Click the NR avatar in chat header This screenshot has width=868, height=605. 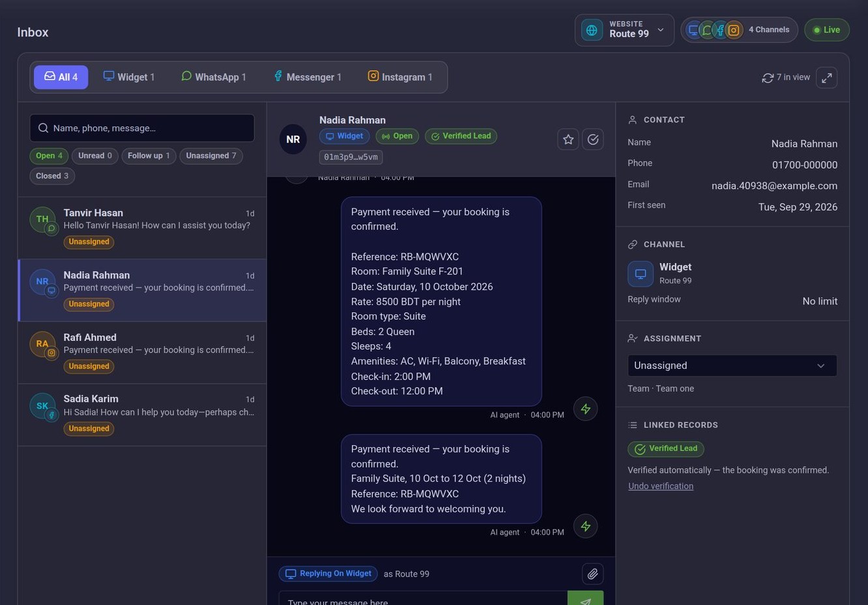click(x=293, y=140)
